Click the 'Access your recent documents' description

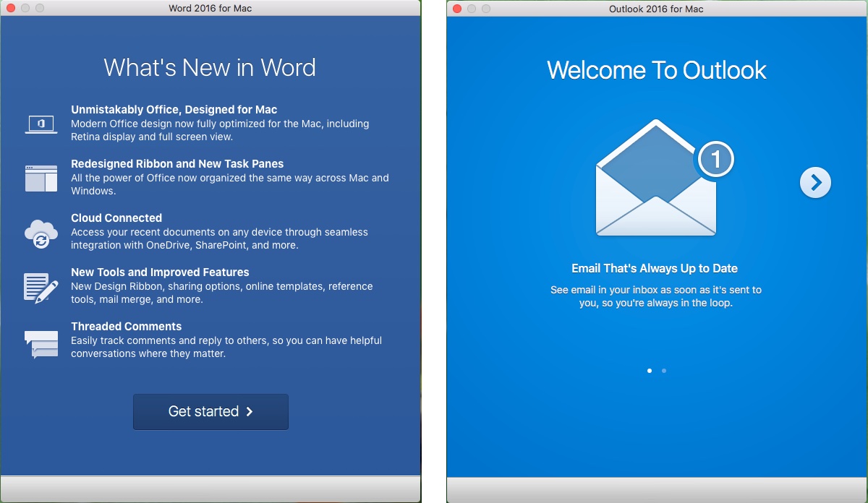click(x=219, y=238)
